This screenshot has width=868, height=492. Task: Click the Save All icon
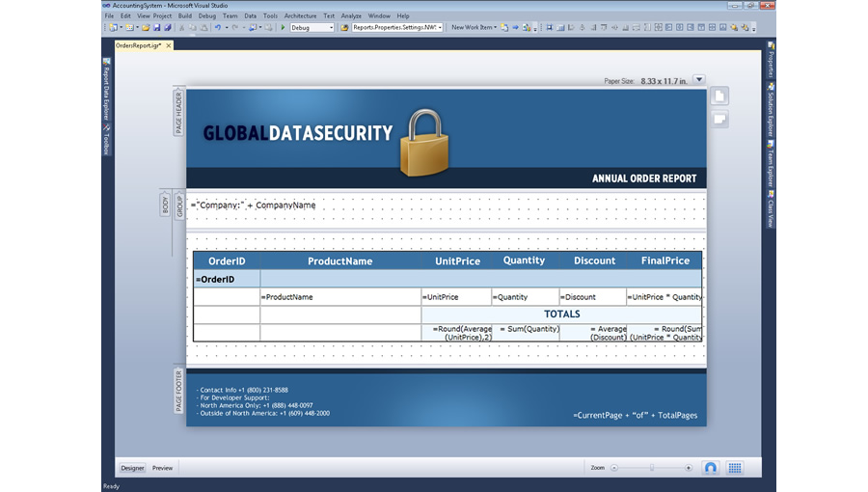(167, 27)
